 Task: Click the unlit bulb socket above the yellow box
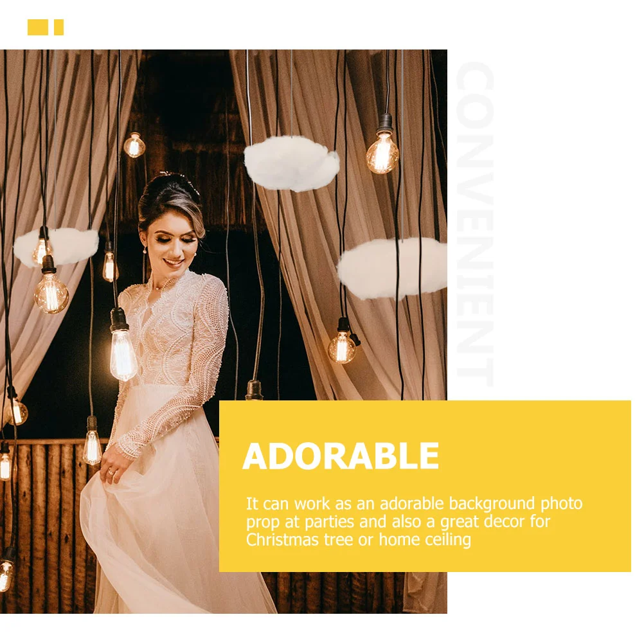coord(254,391)
